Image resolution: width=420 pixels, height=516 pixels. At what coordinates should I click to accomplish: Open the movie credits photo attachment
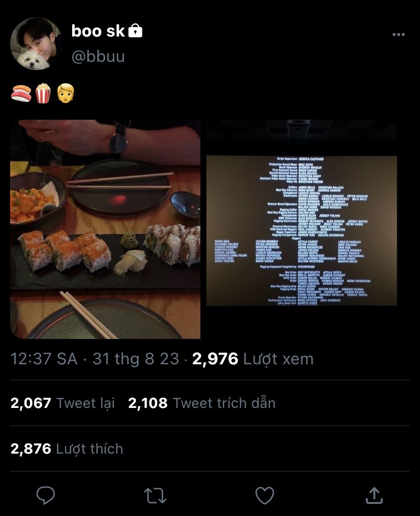(x=302, y=229)
